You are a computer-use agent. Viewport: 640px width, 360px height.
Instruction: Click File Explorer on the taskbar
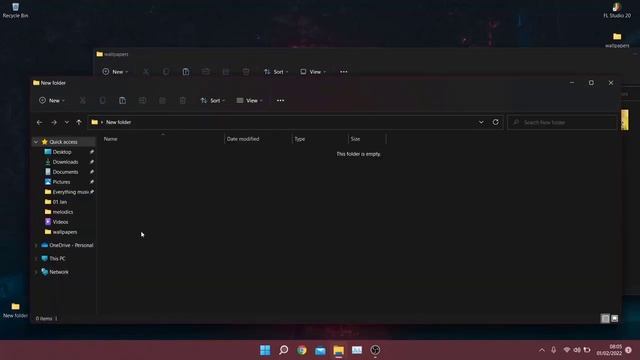tap(338, 350)
